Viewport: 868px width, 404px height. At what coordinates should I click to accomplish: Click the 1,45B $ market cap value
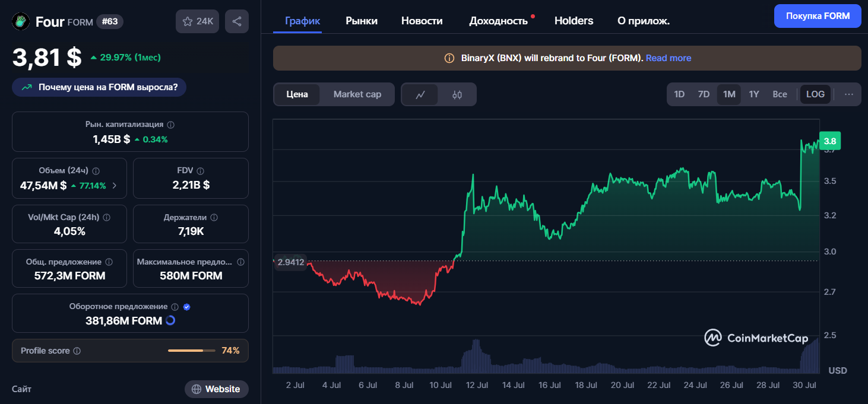[112, 139]
